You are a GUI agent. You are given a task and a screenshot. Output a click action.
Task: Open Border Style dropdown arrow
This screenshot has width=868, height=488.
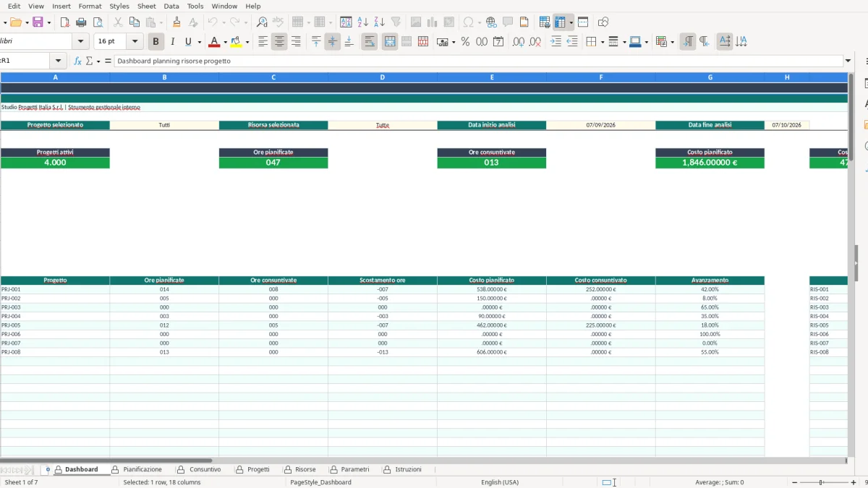624,42
